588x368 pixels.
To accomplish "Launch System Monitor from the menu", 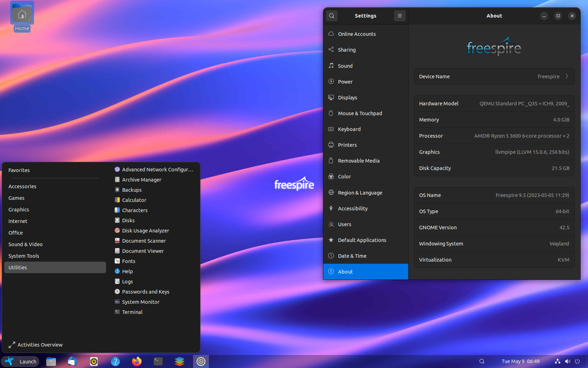I will tap(154, 302).
